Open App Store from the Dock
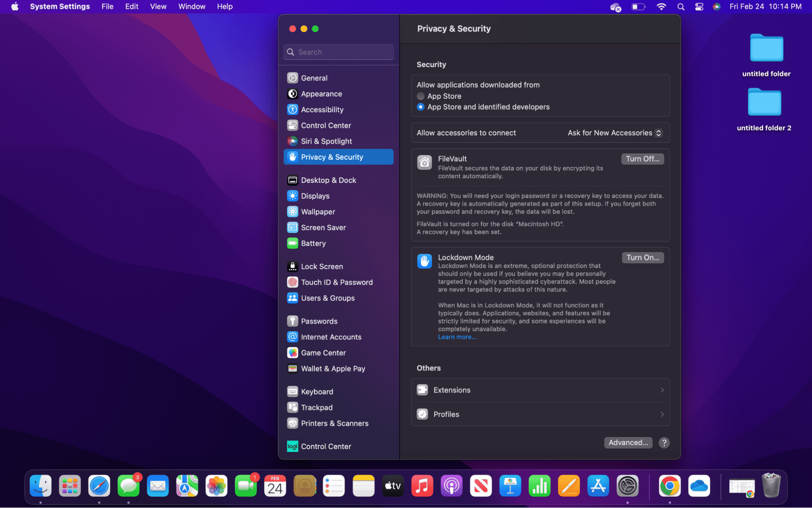This screenshot has width=812, height=508. [x=598, y=486]
